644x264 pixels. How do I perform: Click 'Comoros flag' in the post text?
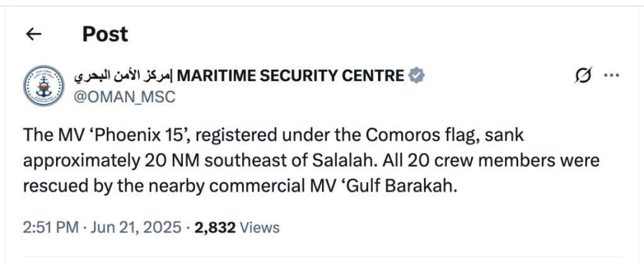421,135
